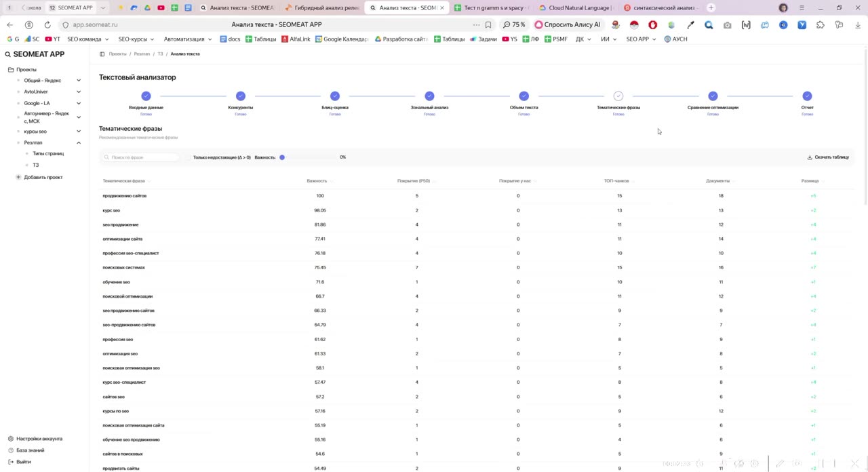Go to the 'Зональный анализ' step circle
The width and height of the screenshot is (868, 472).
click(429, 96)
